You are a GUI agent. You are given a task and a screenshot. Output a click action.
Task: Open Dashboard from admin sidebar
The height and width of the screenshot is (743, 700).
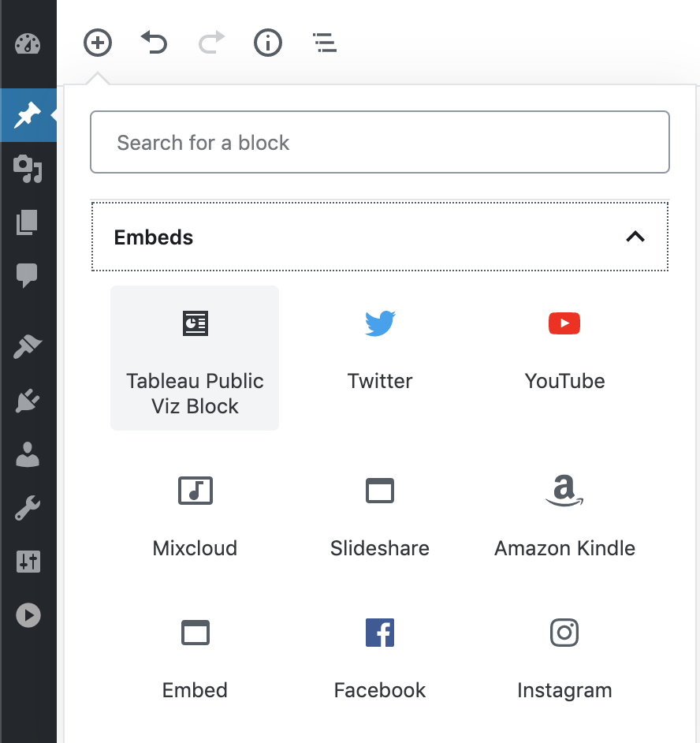(28, 44)
